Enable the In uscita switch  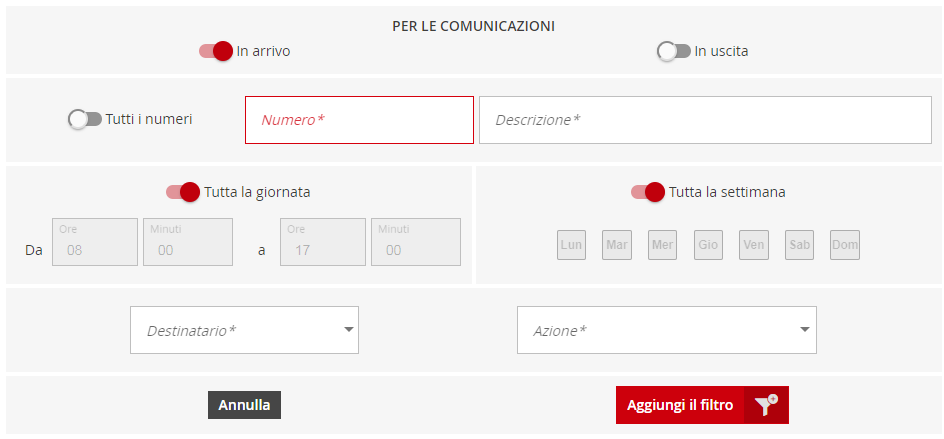coord(674,51)
